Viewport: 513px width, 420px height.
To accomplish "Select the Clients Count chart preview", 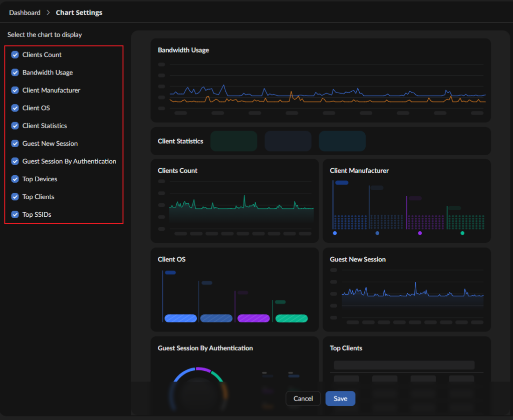I will tap(234, 201).
